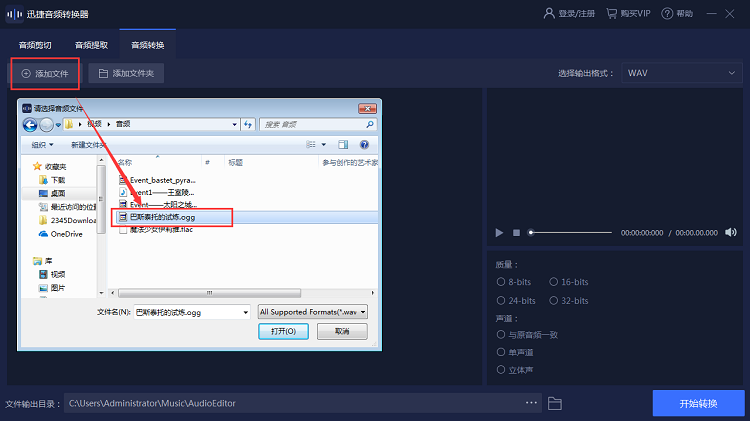The width and height of the screenshot is (750, 421).
Task: Toggle the preview pane icon
Action: coord(343,144)
